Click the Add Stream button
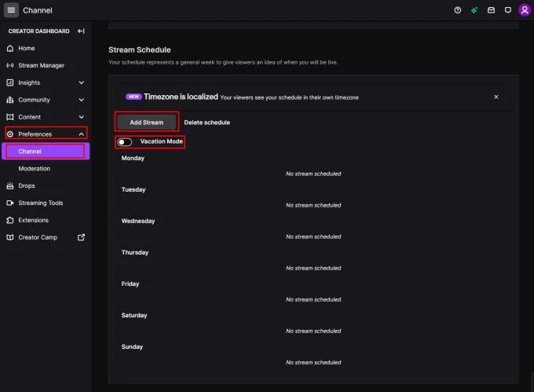Viewport: 534px width, 392px height. 146,123
